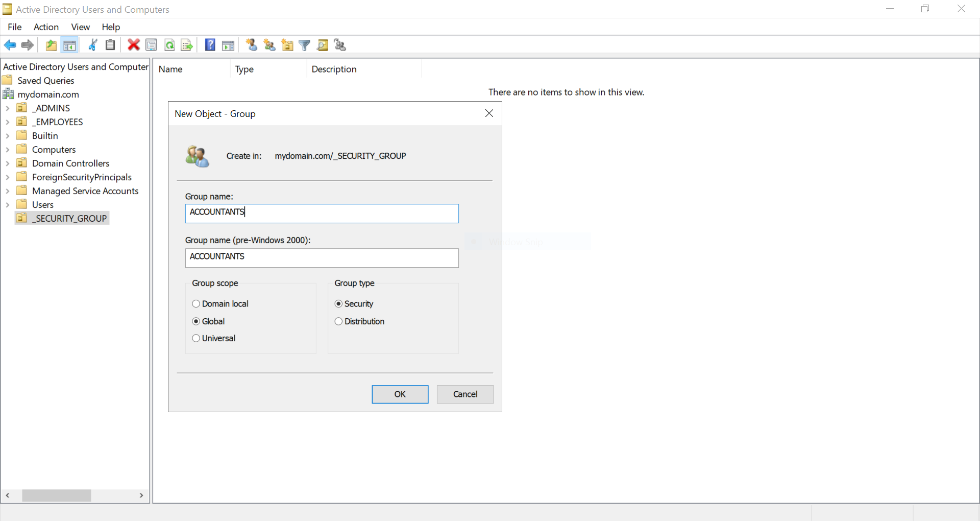
Task: Click the Saved Queries folder icon
Action: [x=8, y=80]
